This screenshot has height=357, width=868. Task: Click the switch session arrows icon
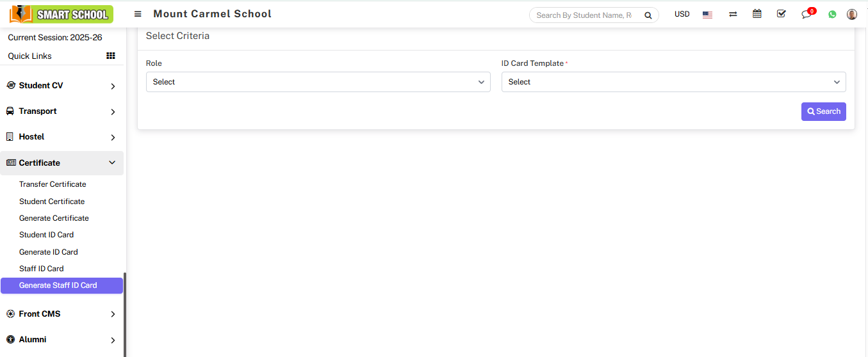tap(733, 14)
